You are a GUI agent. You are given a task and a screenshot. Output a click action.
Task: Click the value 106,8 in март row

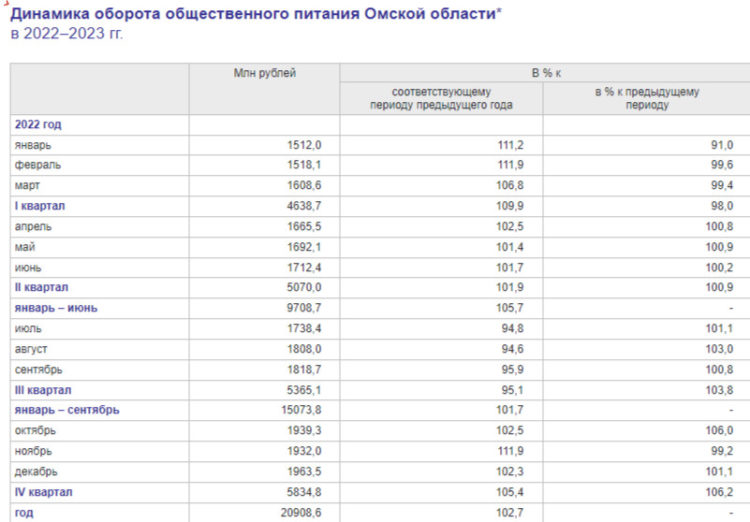pyautogui.click(x=509, y=186)
